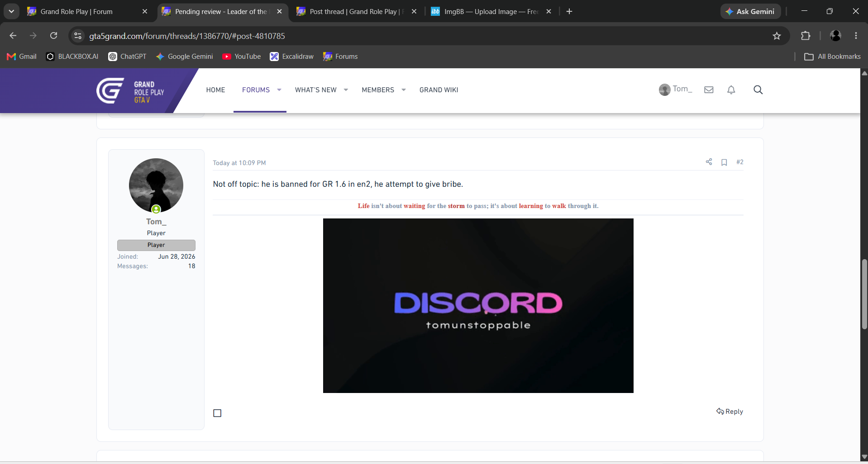Image resolution: width=868 pixels, height=464 pixels.
Task: Tick the post #2 selection checkbox
Action: [x=217, y=413]
